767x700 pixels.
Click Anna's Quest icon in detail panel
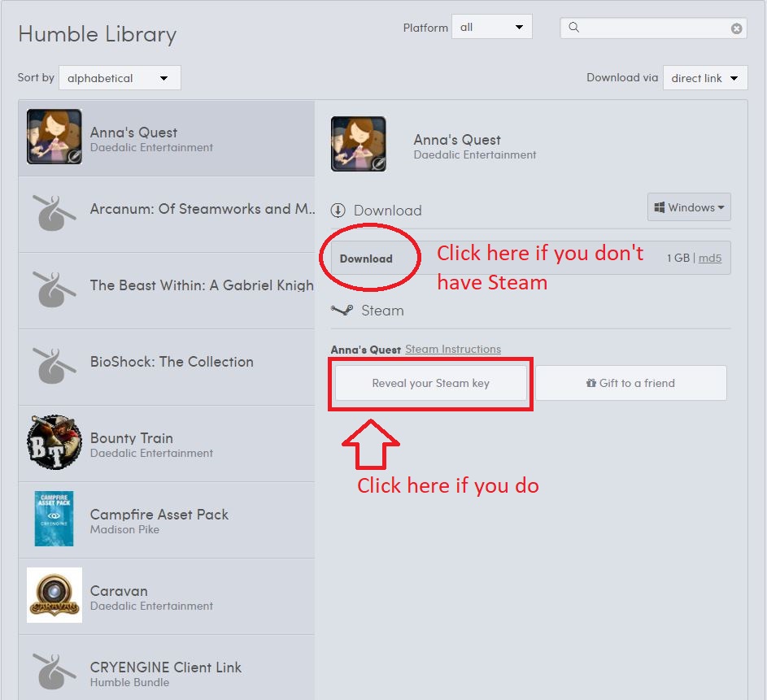359,144
